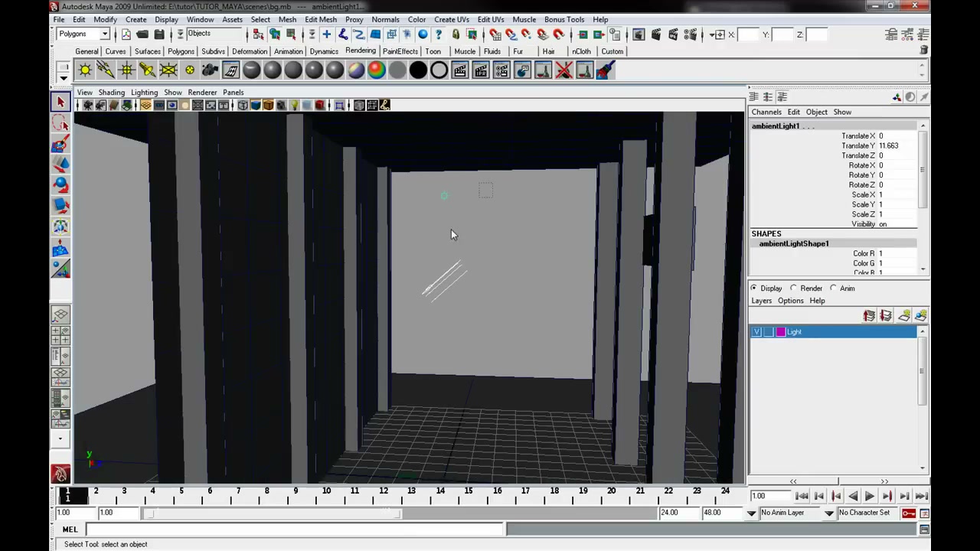
Task: Toggle the auto keyframe red key button
Action: (909, 513)
